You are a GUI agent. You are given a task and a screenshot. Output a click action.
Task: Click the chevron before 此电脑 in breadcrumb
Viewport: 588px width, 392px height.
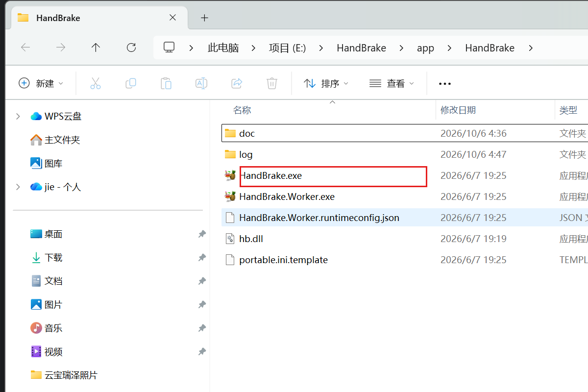click(x=192, y=48)
